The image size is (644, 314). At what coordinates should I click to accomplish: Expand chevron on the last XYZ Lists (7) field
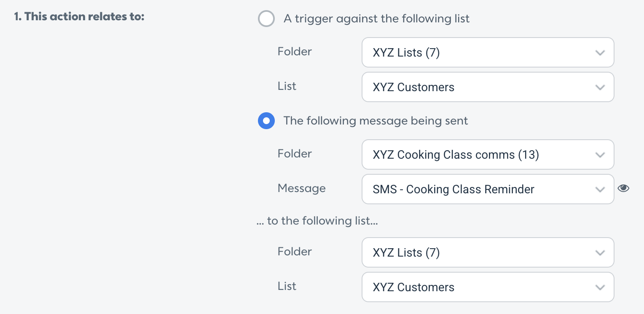600,253
